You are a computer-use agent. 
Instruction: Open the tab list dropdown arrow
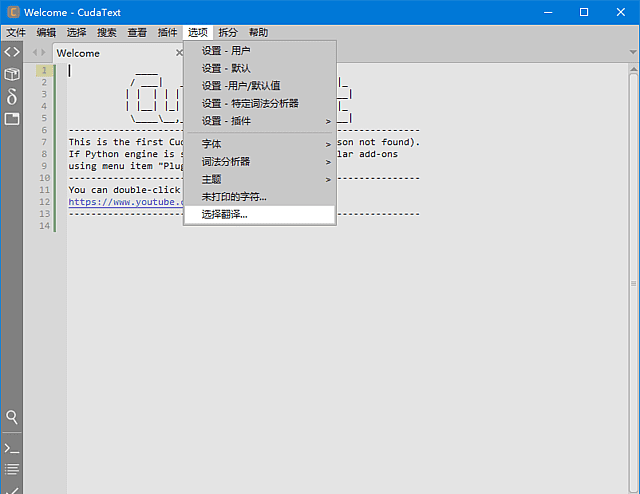[633, 52]
